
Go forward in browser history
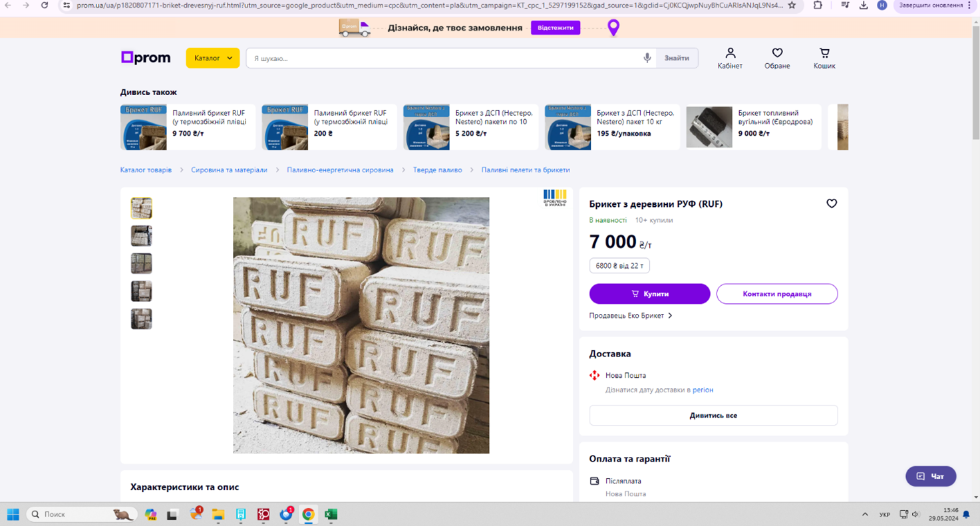(26, 5)
